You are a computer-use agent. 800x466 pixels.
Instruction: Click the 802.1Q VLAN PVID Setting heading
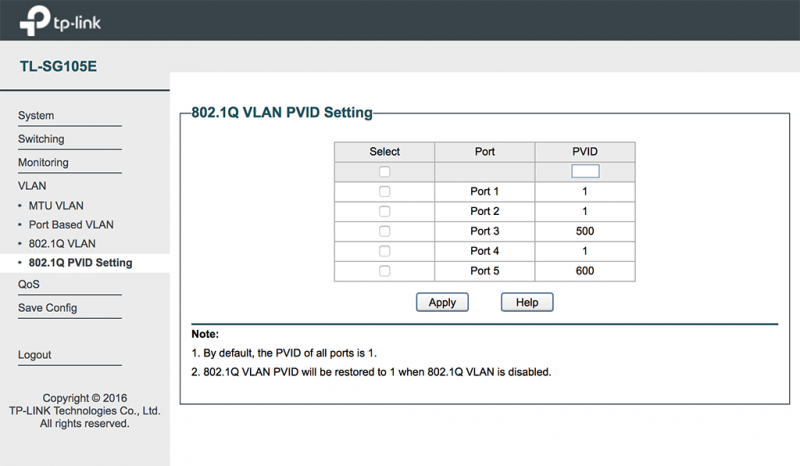[x=282, y=112]
